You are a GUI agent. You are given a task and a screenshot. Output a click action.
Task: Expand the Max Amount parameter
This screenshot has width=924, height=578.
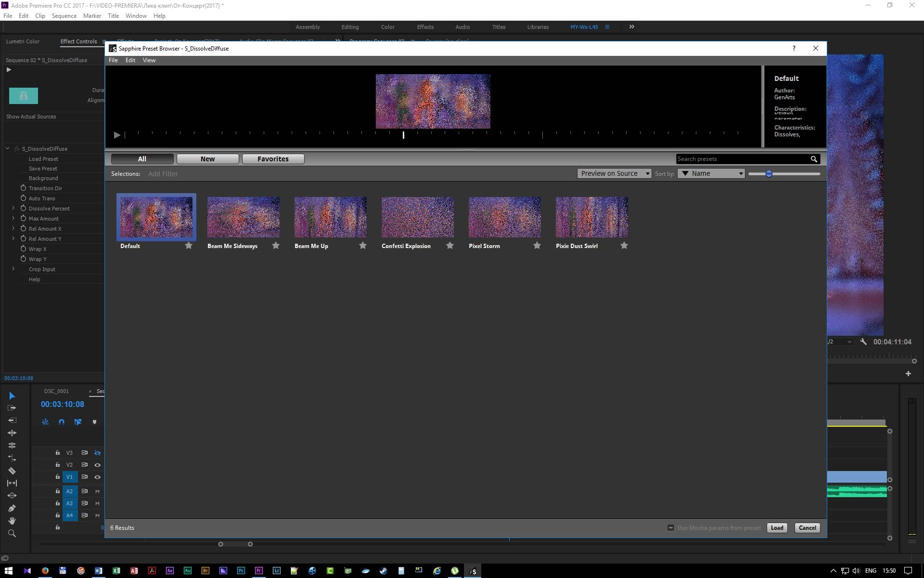(13, 218)
